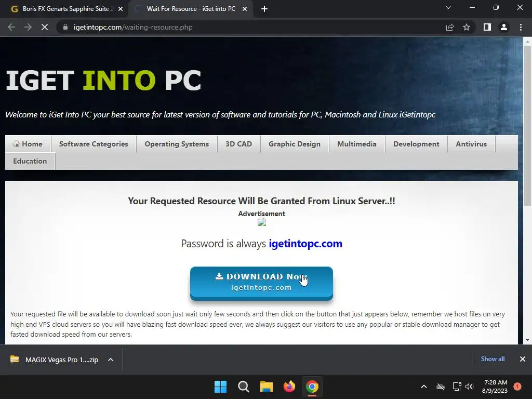Open the Graphic Design category
Screen dimensions: 532x399
coord(295,144)
